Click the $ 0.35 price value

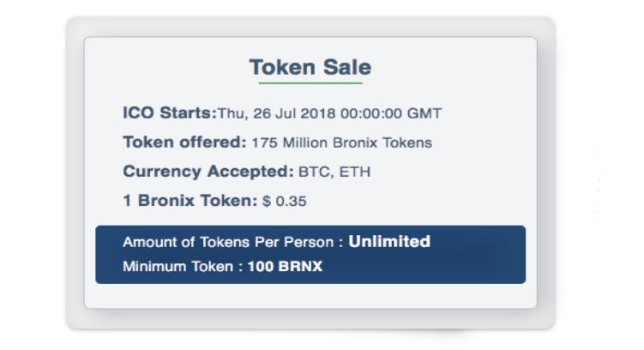pyautogui.click(x=285, y=202)
